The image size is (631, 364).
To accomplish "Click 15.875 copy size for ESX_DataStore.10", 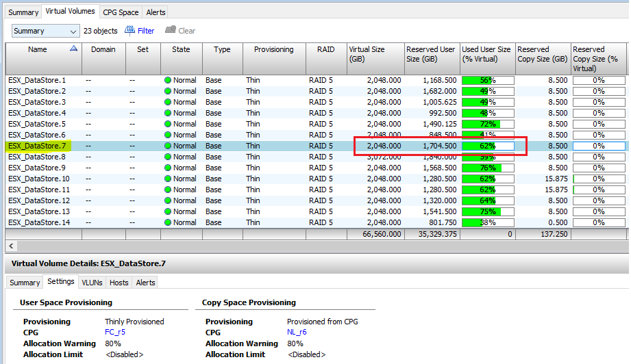I will click(x=556, y=179).
